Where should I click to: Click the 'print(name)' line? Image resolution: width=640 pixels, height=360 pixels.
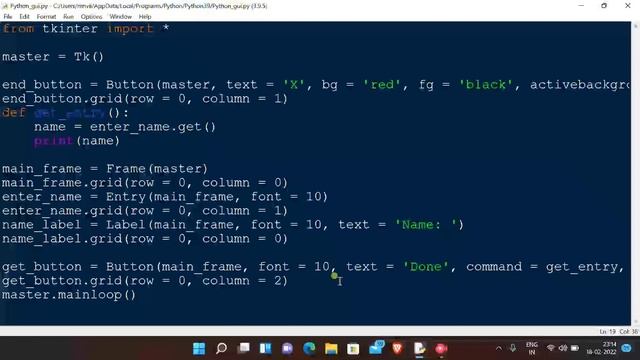click(x=77, y=141)
